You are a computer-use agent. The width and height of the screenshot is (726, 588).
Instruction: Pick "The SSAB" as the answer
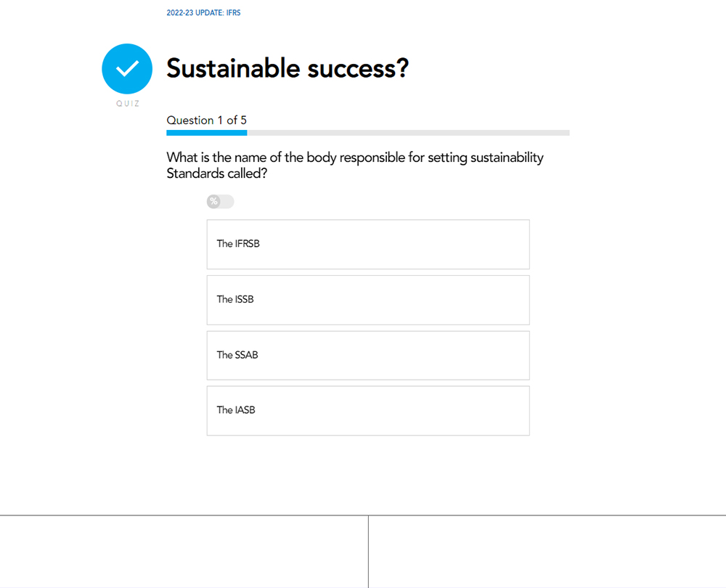(368, 356)
